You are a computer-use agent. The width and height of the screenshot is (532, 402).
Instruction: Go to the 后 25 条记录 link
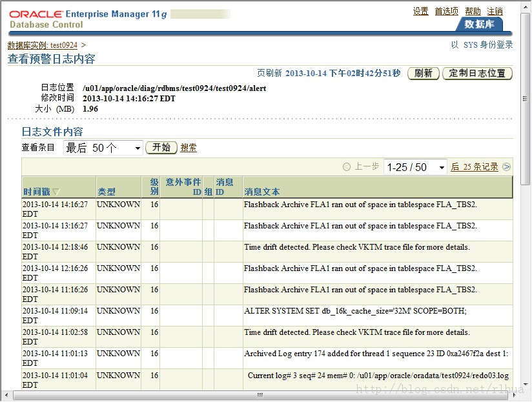(475, 167)
